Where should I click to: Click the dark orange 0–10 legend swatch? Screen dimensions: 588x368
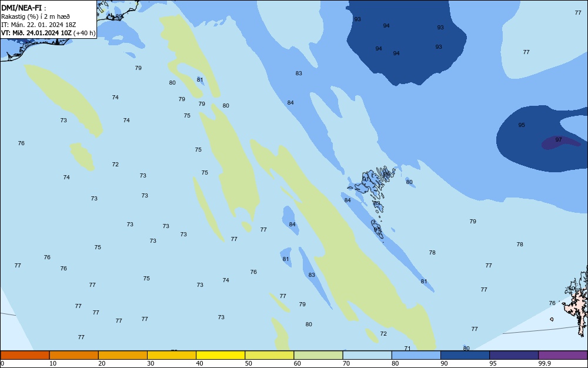click(x=25, y=355)
